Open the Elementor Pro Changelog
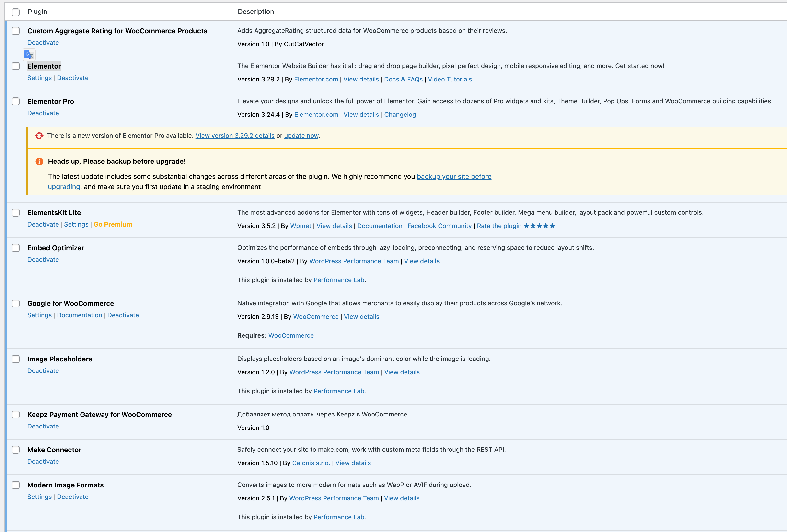Viewport: 787px width, 532px height. point(400,115)
